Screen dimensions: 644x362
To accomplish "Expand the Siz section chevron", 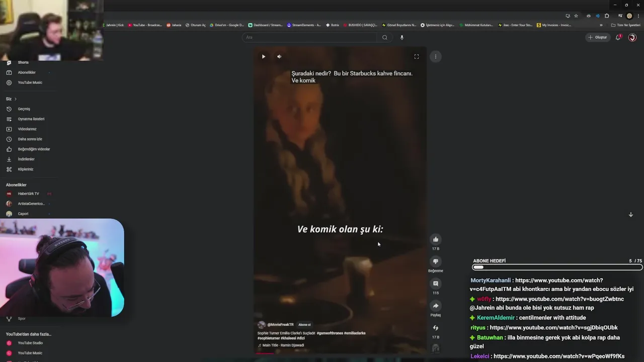I will tap(16, 99).
